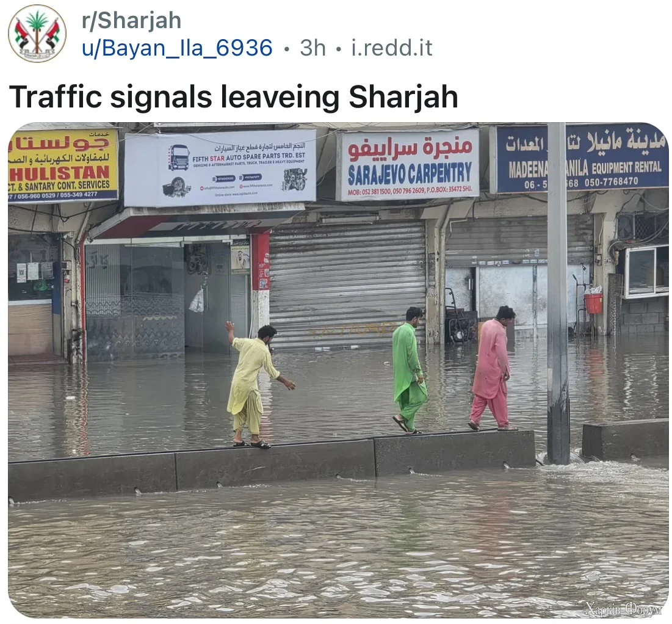
Task: Click the man in yellow clothes
Action: point(255,384)
